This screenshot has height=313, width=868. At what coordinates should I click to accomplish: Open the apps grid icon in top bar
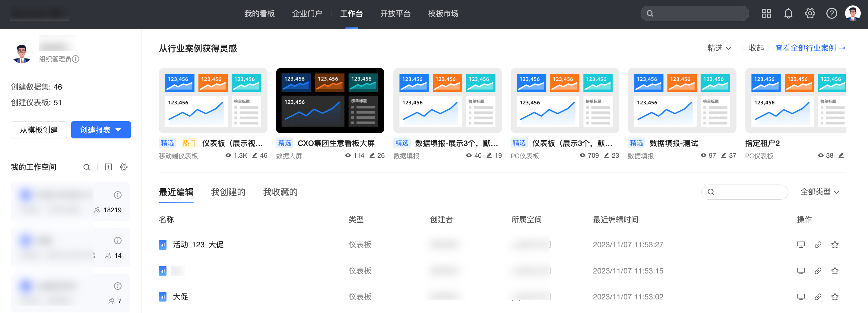pos(767,14)
